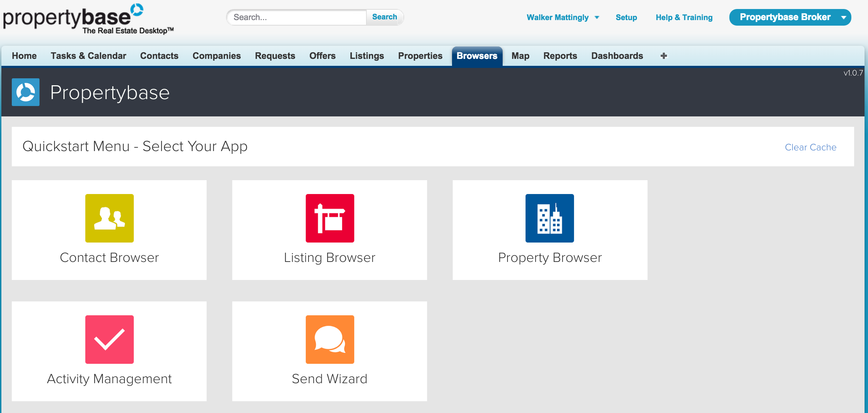Open the orange Send Wizard chat icon
Screen dimensions: 868x413
pos(330,340)
